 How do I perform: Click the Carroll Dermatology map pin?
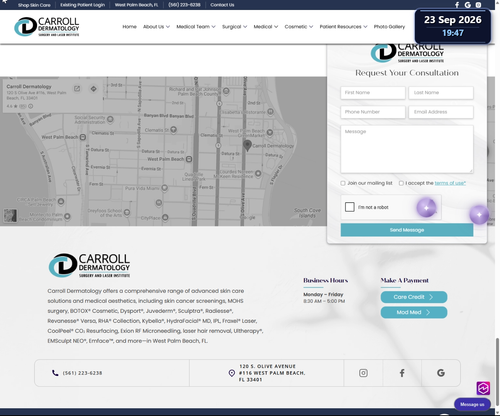pos(247,145)
